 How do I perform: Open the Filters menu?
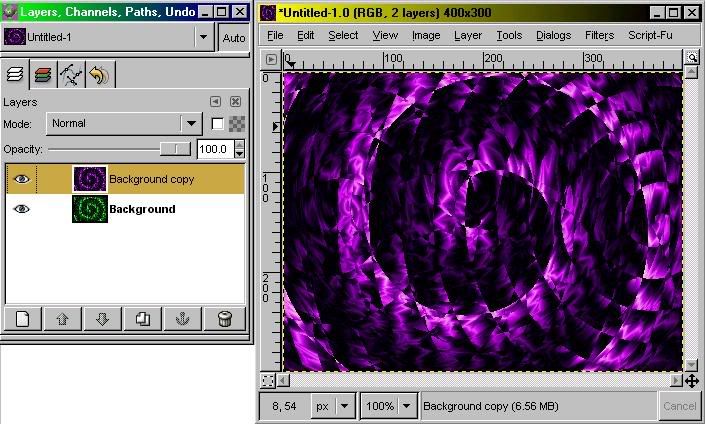[x=599, y=35]
